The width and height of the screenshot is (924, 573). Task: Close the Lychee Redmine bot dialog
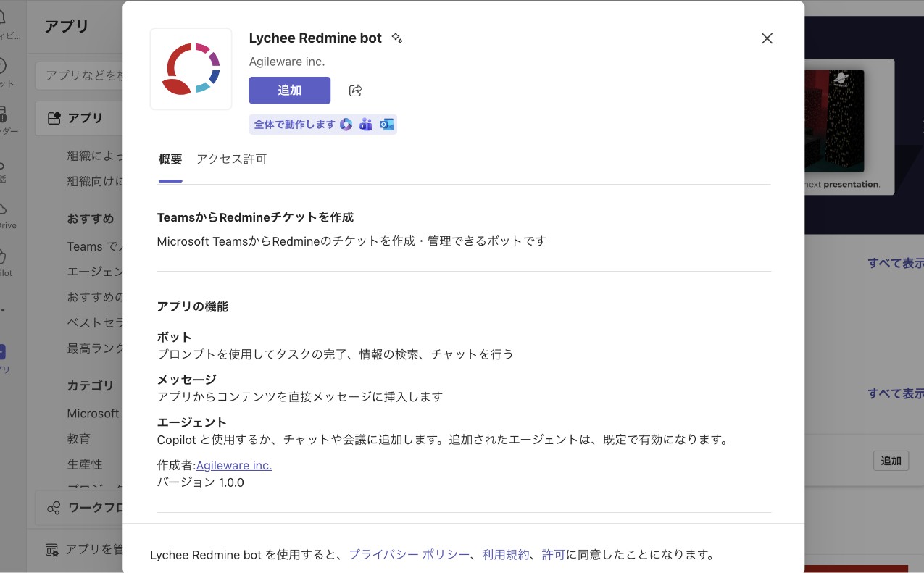click(x=767, y=38)
